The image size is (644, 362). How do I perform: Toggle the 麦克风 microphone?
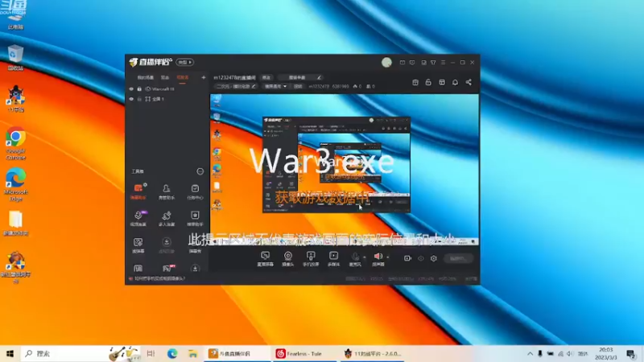(x=355, y=259)
